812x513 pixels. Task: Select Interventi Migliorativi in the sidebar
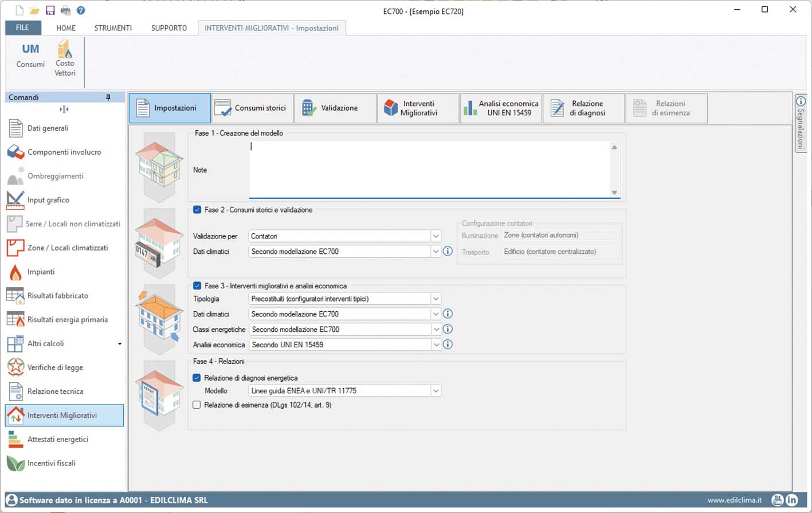click(x=64, y=416)
